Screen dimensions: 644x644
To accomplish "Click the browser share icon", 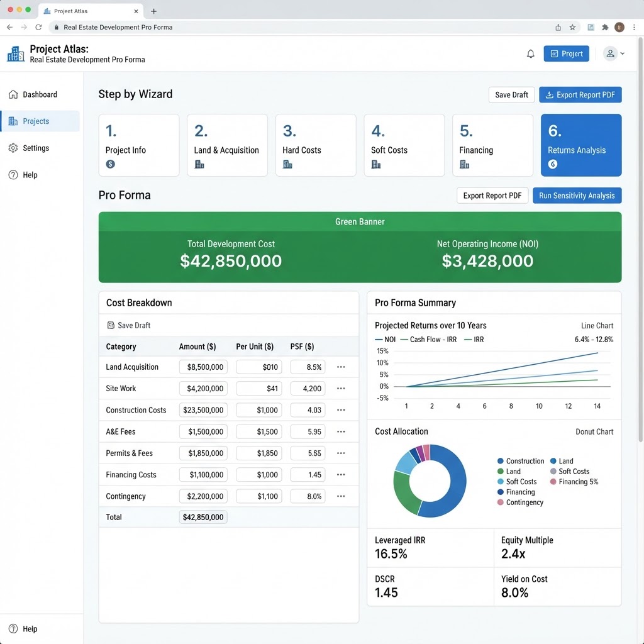I will click(558, 28).
